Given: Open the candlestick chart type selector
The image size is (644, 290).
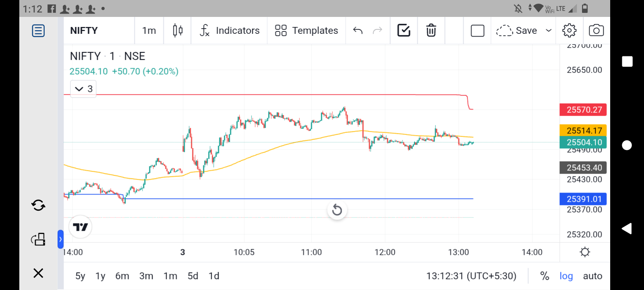Looking at the screenshot, I should click(x=178, y=31).
